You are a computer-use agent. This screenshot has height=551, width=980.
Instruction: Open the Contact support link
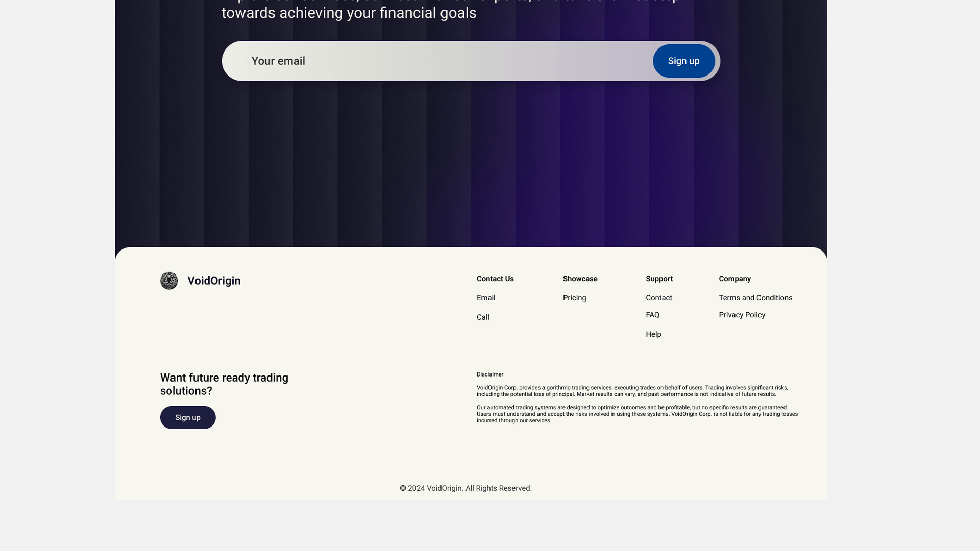tap(658, 298)
